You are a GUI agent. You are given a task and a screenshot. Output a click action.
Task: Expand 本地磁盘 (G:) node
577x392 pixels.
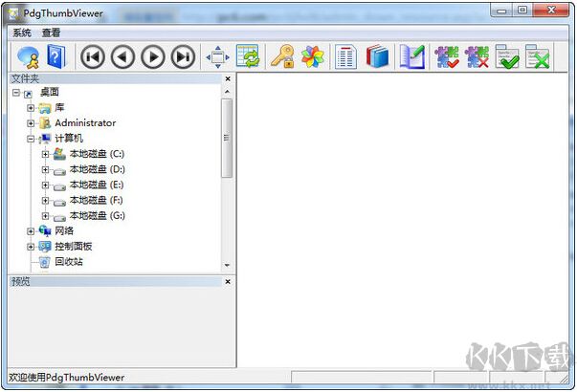pos(45,216)
